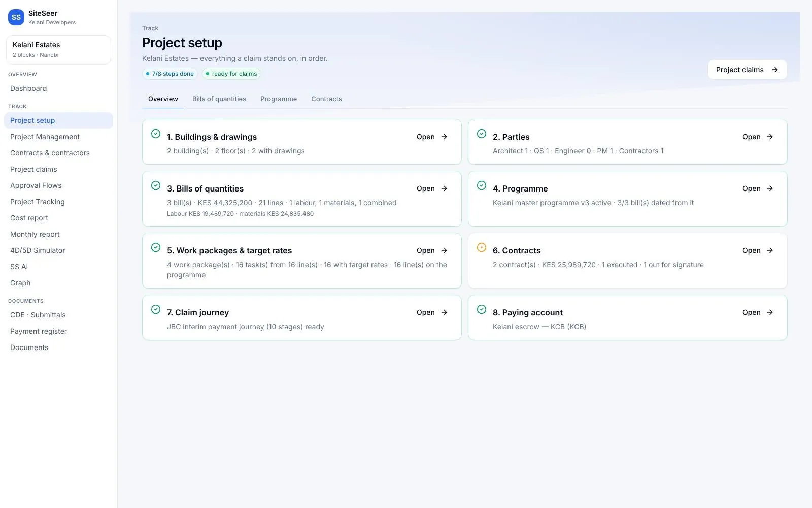
Task: Click the check icon on Claim journey card
Action: point(156,309)
